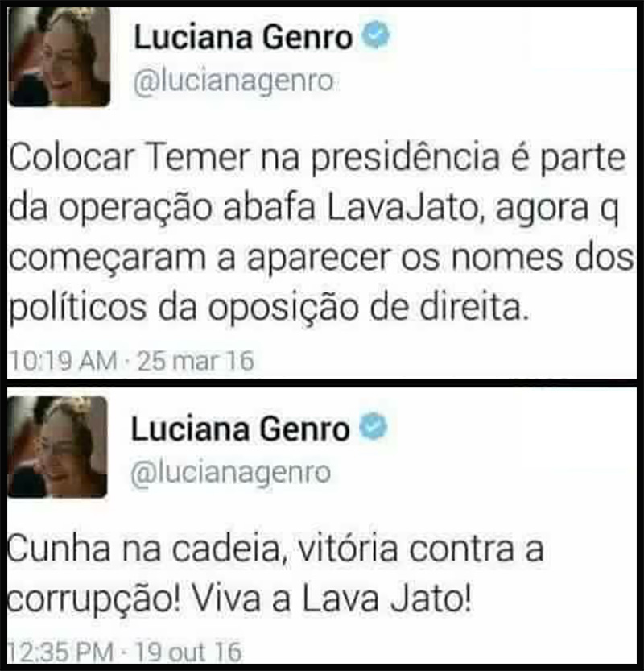Open the @lucianagenro handle in the bottom tweet

[x=230, y=473]
